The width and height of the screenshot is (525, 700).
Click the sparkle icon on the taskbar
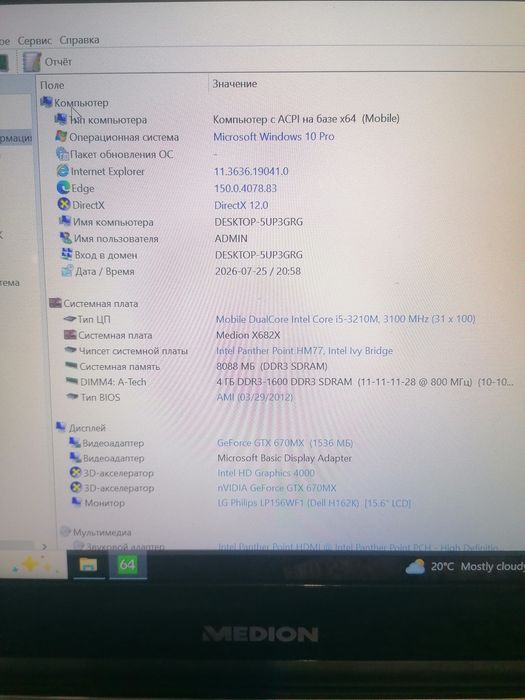tap(30, 564)
